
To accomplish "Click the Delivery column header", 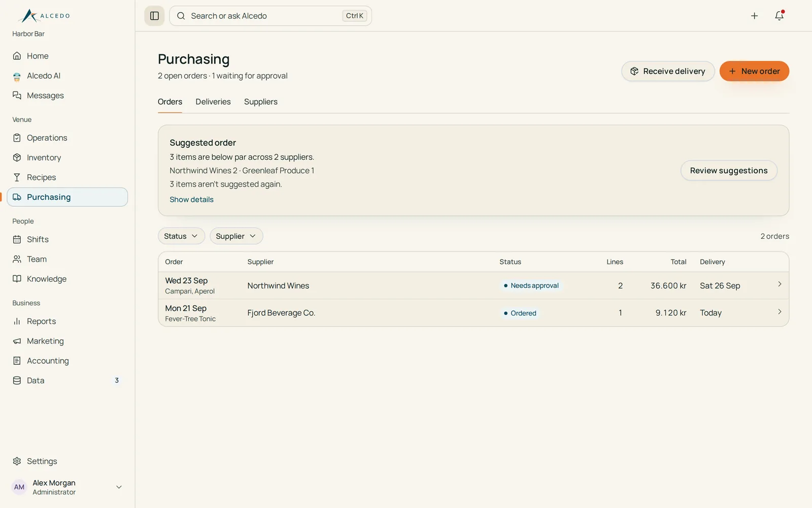I will point(713,262).
